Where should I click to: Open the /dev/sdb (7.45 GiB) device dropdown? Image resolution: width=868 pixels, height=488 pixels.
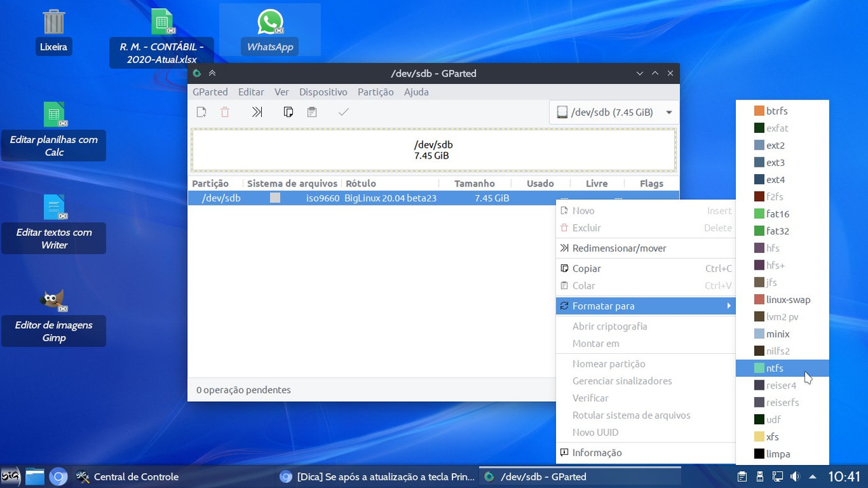612,113
